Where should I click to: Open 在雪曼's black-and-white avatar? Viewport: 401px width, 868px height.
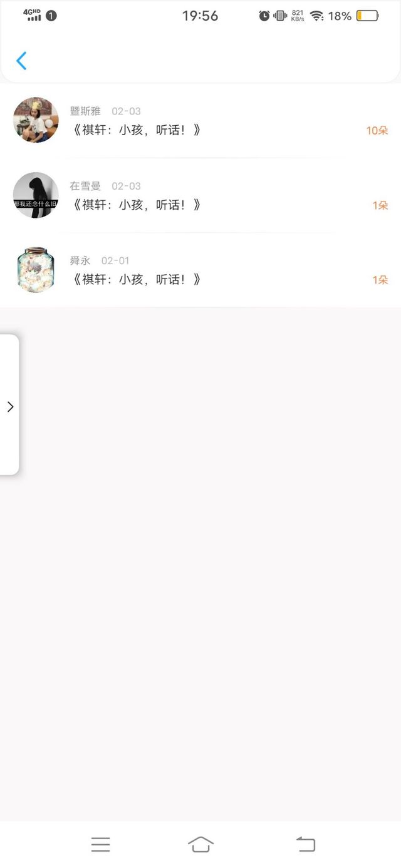tap(36, 195)
